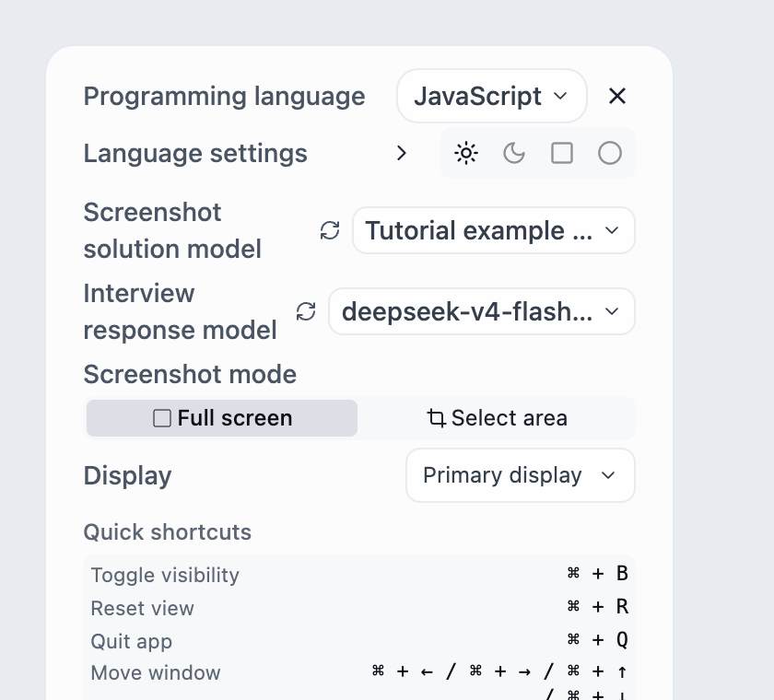Select the square theme icon
This screenshot has height=700, width=774.
pos(562,153)
